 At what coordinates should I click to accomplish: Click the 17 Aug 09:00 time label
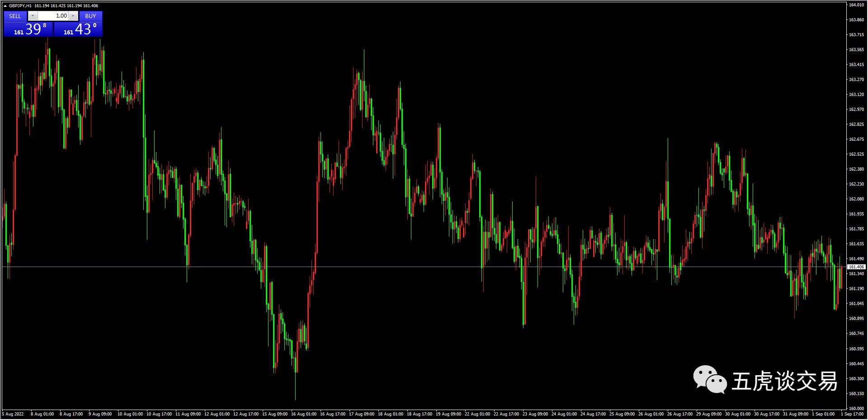pos(362,414)
